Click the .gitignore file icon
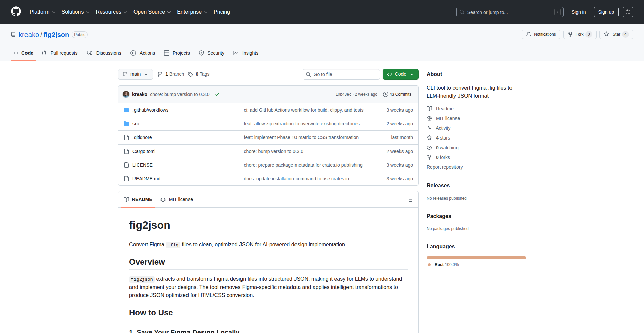644x333 pixels. [126, 137]
